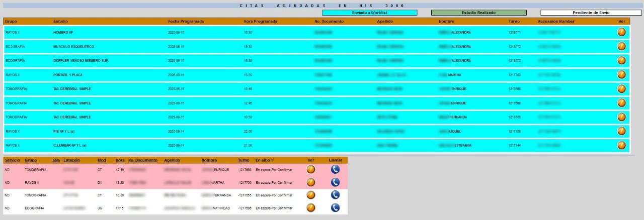Click Llamar icon for Fernanda's tomography turn

[x=335, y=195]
